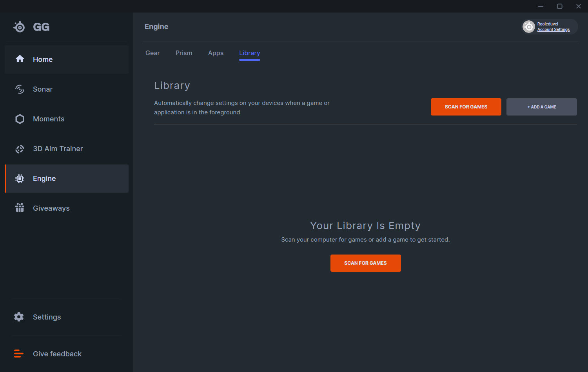The width and height of the screenshot is (588, 372).
Task: Open Giveaways via the gift icon
Action: (20, 208)
